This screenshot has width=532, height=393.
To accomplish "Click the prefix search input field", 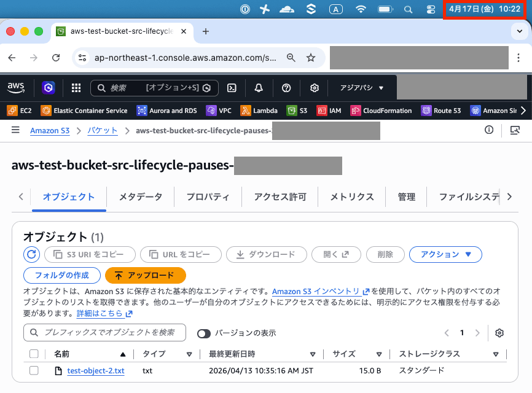I will (x=104, y=332).
